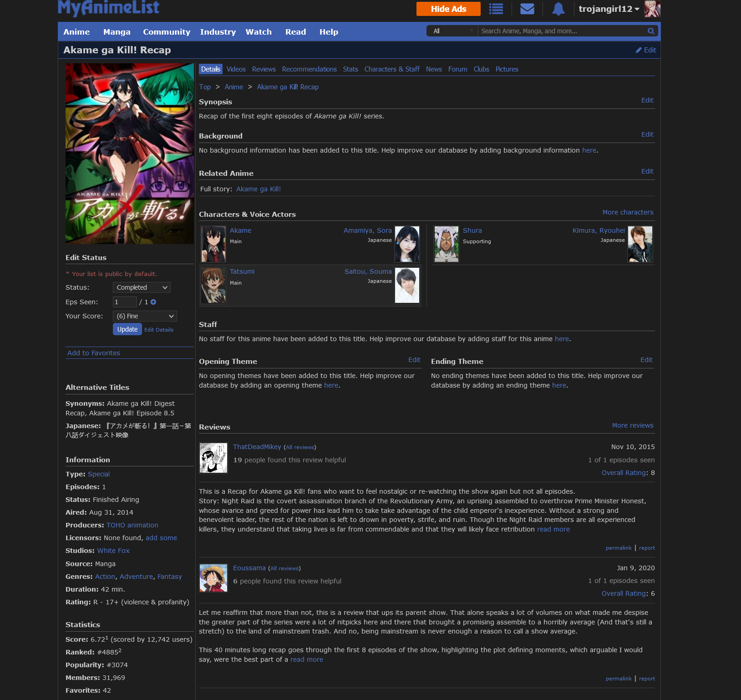The height and width of the screenshot is (700, 741).
Task: Switch to the Clubs tab
Action: pyautogui.click(x=482, y=69)
